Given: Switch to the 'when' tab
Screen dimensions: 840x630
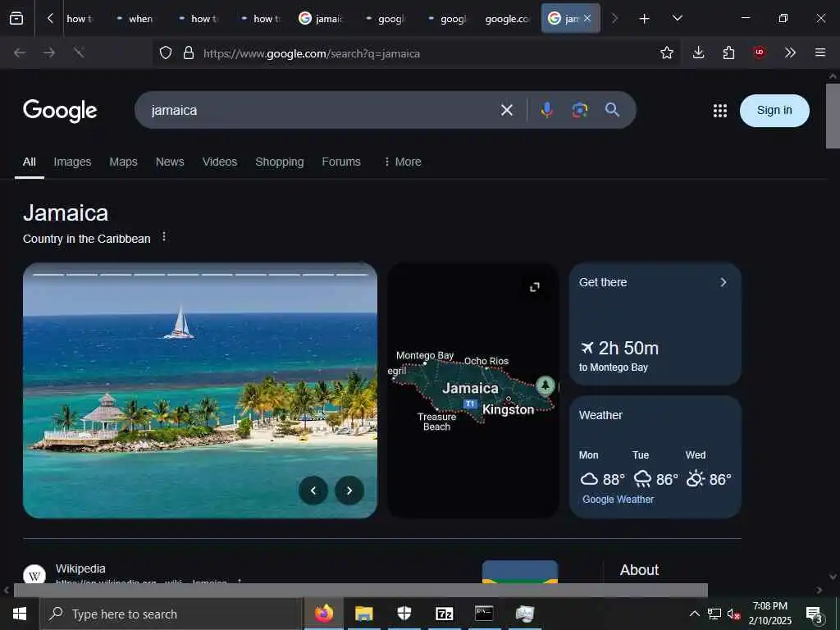Looking at the screenshot, I should pos(135,19).
